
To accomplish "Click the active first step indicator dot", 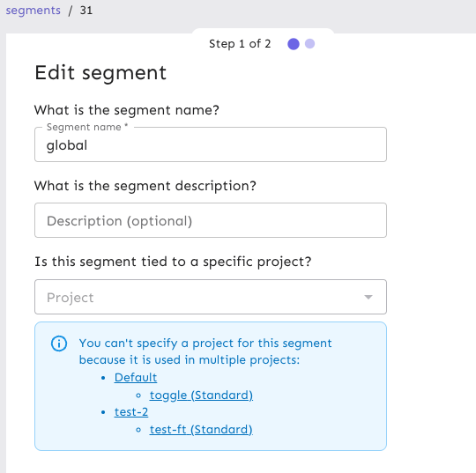I will point(294,44).
